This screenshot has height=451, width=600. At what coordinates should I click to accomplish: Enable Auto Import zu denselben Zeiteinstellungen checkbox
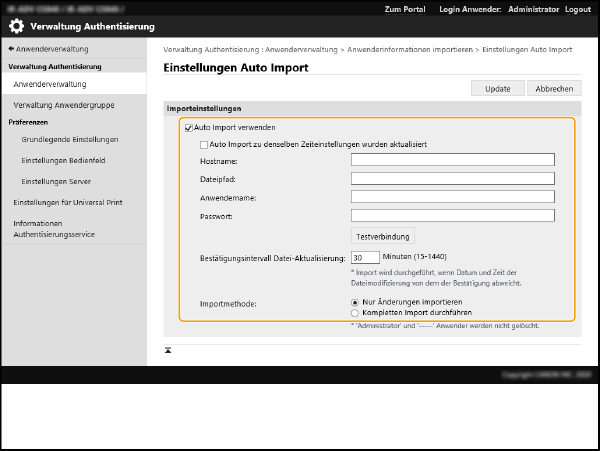pos(204,144)
